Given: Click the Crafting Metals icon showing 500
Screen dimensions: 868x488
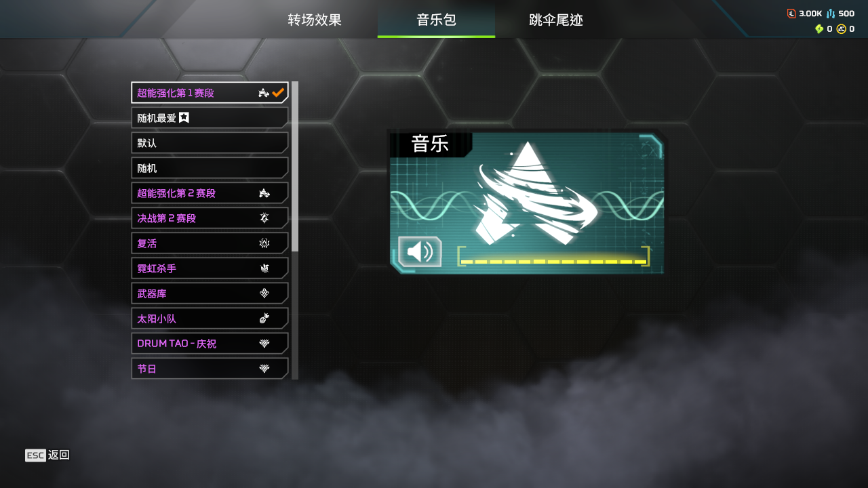Looking at the screenshot, I should point(831,14).
